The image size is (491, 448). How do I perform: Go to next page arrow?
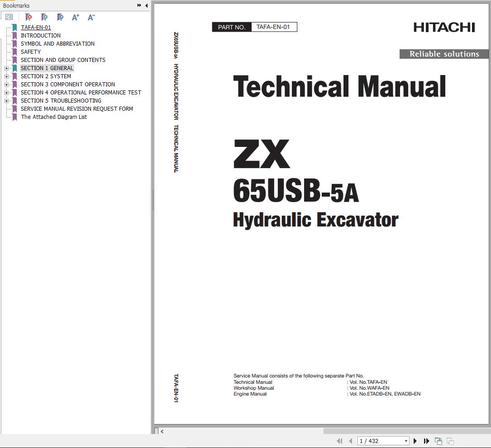pyautogui.click(x=415, y=441)
